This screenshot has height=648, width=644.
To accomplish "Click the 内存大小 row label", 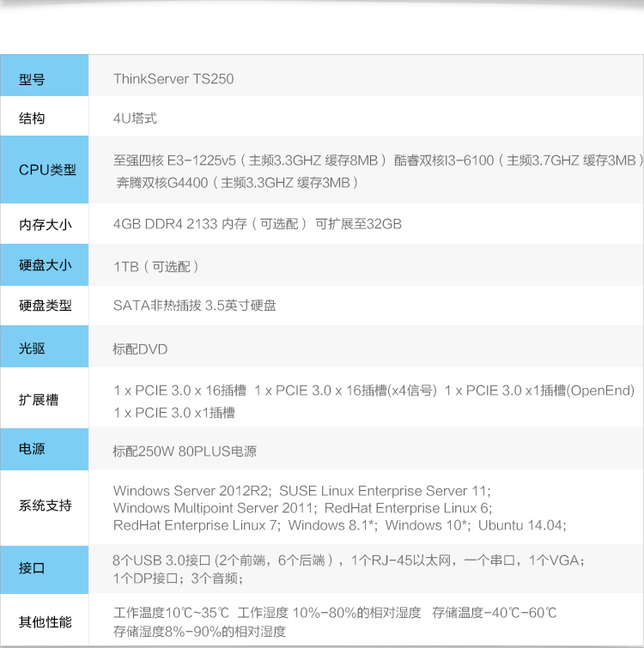I will click(46, 225).
